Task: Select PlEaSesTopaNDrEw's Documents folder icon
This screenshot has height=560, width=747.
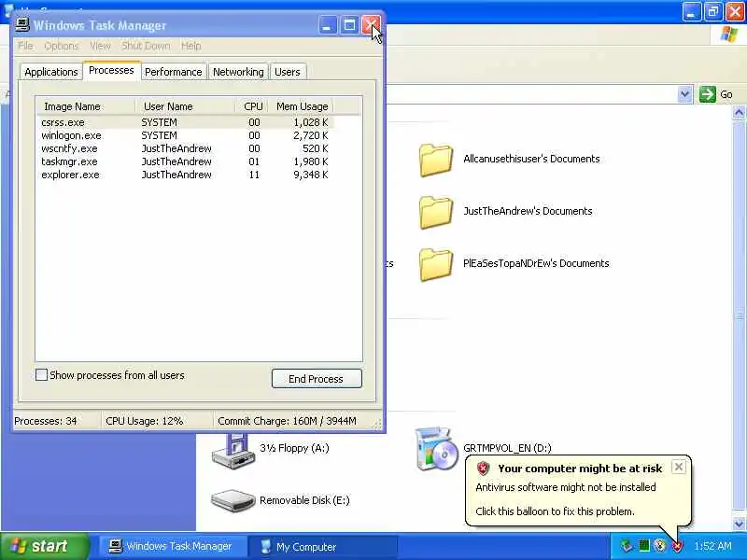Action: pyautogui.click(x=435, y=265)
